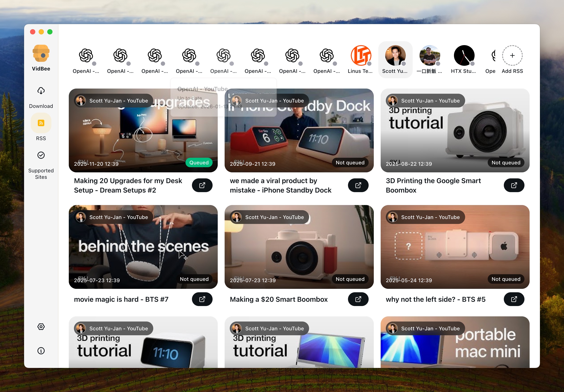Toggle the Queued badge on the Desk Setup video
The image size is (564, 392).
[x=199, y=162]
